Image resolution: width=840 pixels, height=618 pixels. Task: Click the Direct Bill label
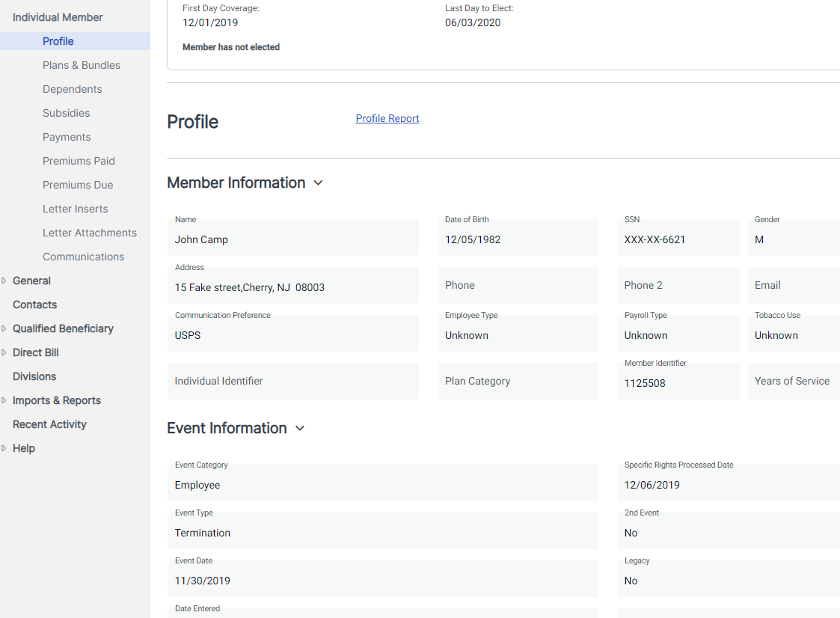point(36,352)
